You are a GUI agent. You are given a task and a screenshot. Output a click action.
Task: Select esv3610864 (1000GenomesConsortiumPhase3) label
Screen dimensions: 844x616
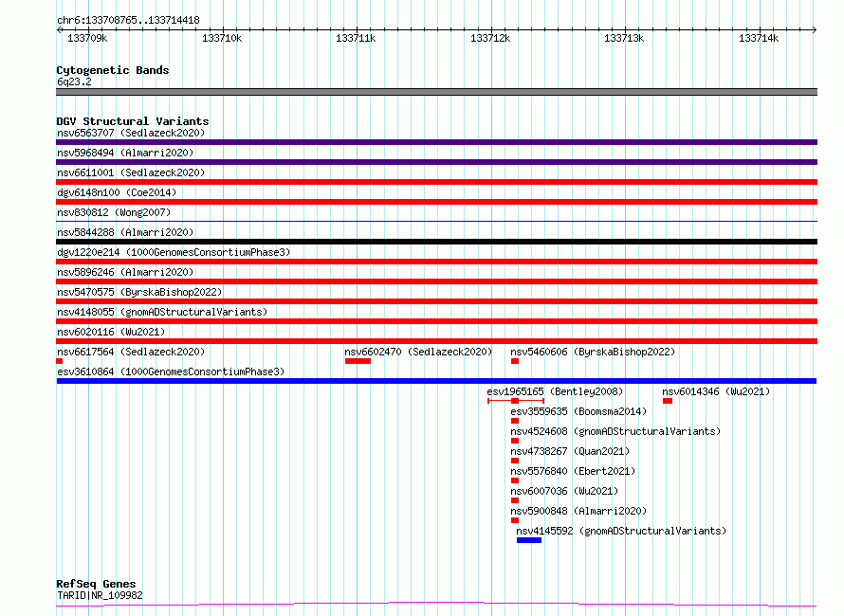click(x=171, y=371)
